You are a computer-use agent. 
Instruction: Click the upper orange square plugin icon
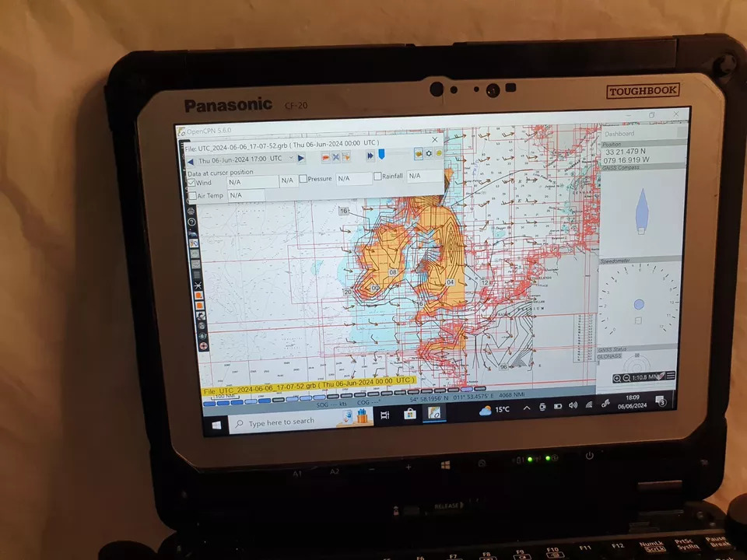(198, 296)
